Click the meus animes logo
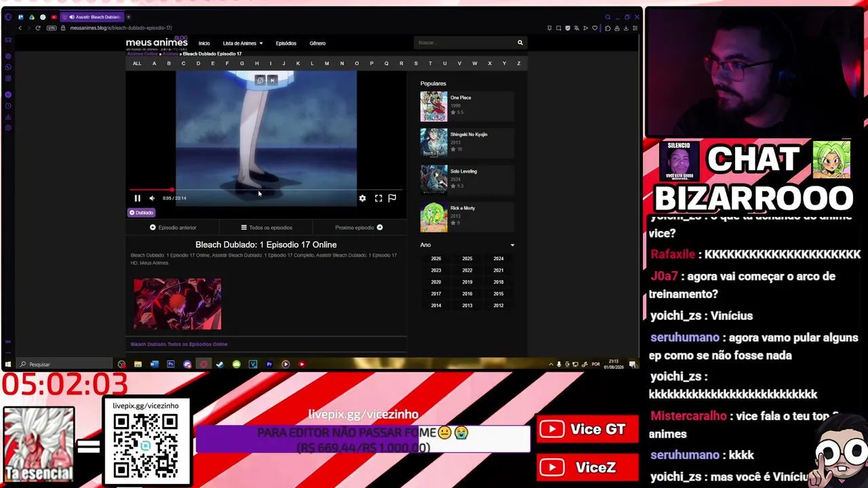Image resolution: width=868 pixels, height=488 pixels. click(x=157, y=42)
